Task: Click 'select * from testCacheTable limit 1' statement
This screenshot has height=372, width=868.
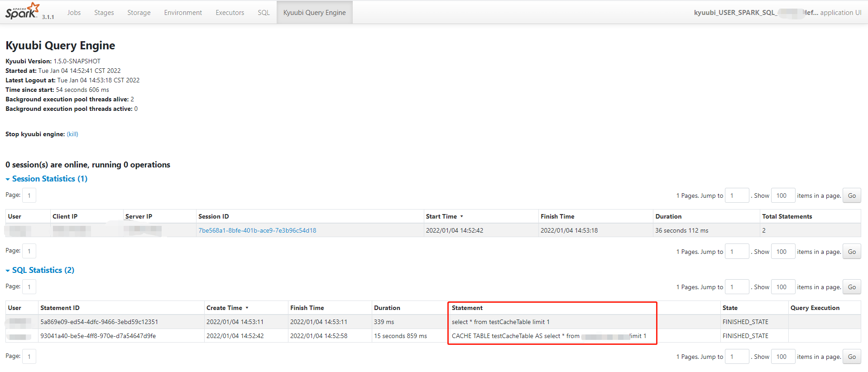Action: (x=500, y=322)
